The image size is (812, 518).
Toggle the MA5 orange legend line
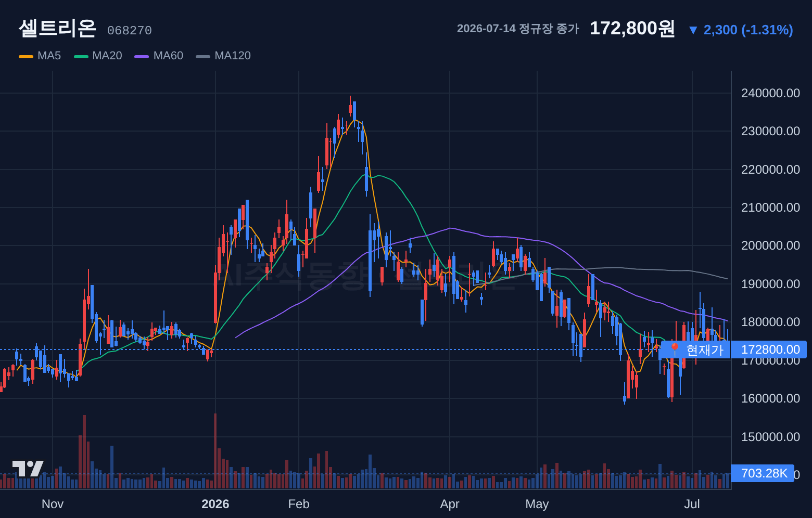(x=26, y=56)
